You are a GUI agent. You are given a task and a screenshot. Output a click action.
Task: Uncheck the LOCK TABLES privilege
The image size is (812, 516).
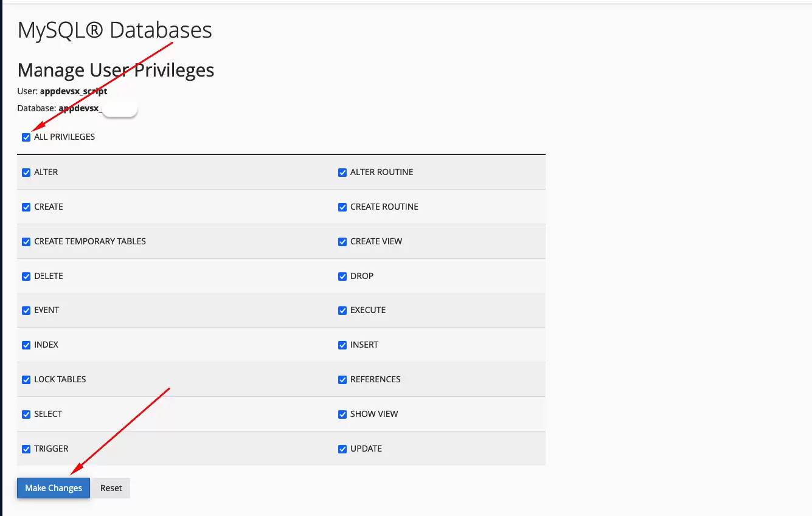tap(26, 379)
